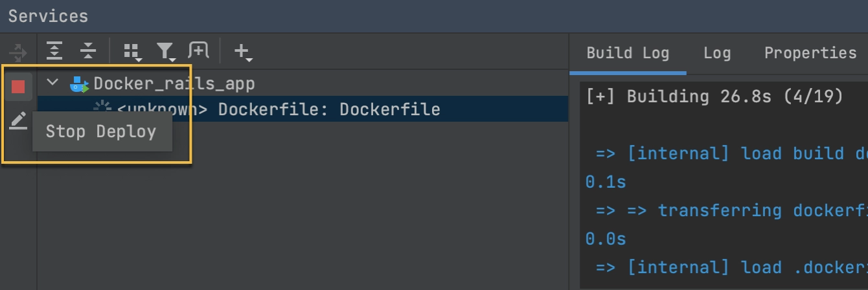Open the Filter funnel dropdown
Screen dimensions: 868x290
click(166, 51)
